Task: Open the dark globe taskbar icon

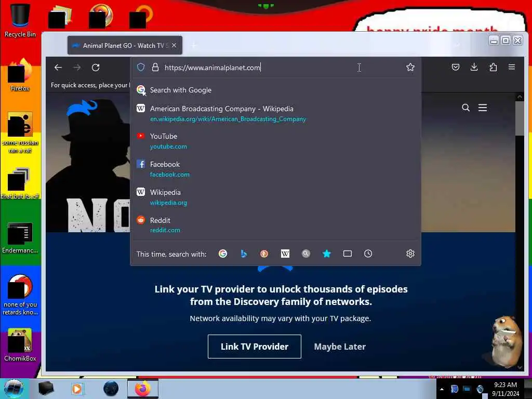Action: [x=111, y=389]
